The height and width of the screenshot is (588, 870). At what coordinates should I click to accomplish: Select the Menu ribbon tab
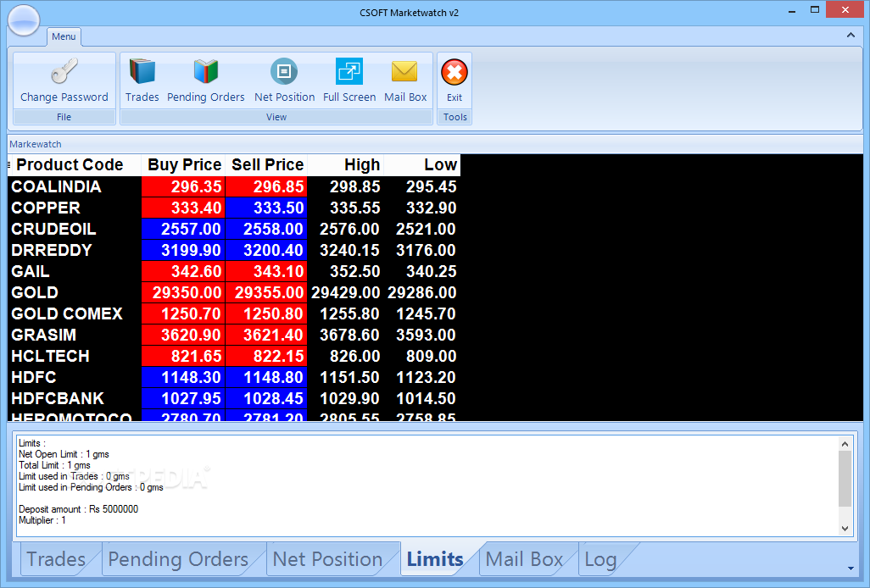pos(64,36)
